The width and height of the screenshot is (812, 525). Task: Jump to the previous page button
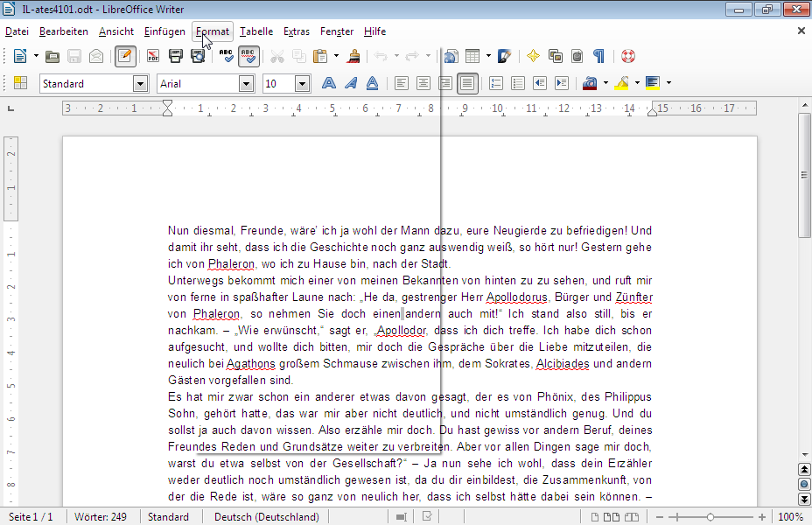[x=804, y=469]
